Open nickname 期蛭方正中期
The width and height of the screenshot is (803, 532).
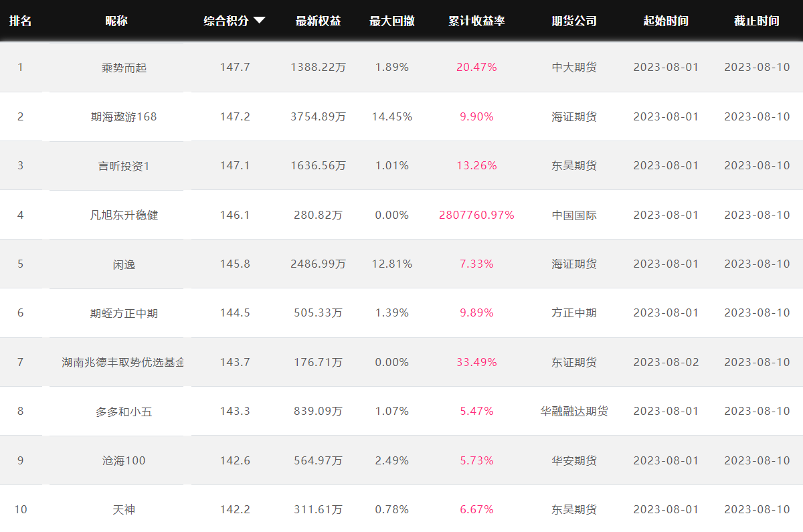tap(124, 313)
